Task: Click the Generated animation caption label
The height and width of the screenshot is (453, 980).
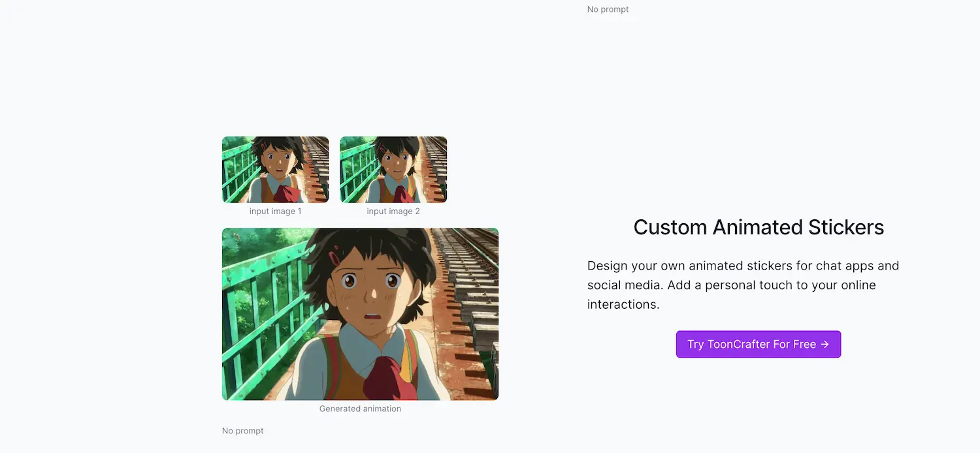Action: [360, 408]
